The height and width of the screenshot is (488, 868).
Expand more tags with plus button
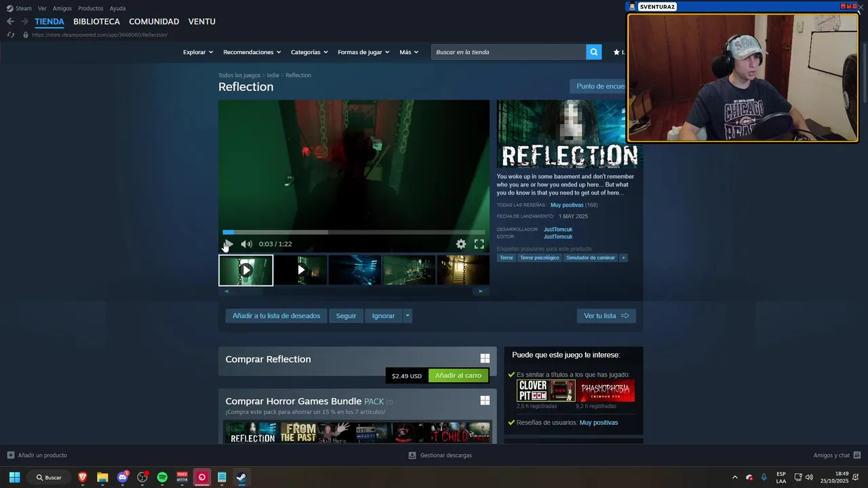click(623, 258)
